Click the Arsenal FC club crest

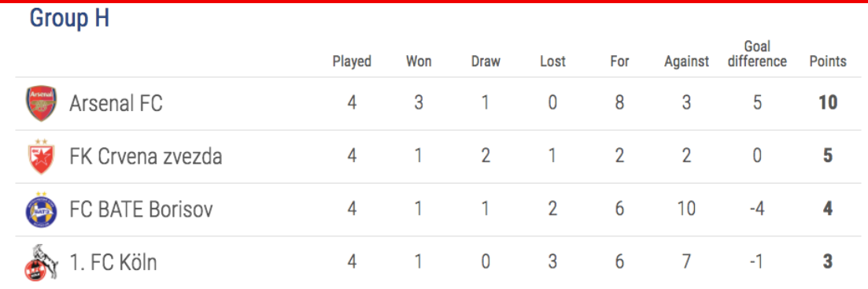tap(41, 103)
